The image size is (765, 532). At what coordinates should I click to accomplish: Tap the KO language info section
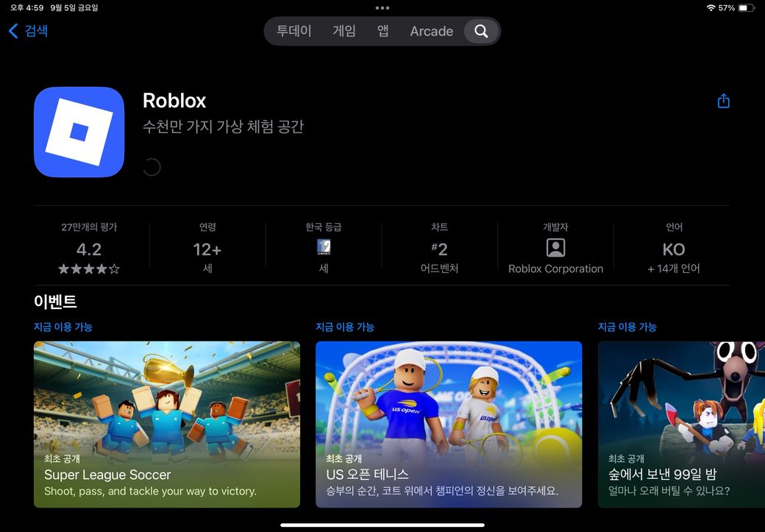[x=673, y=250]
